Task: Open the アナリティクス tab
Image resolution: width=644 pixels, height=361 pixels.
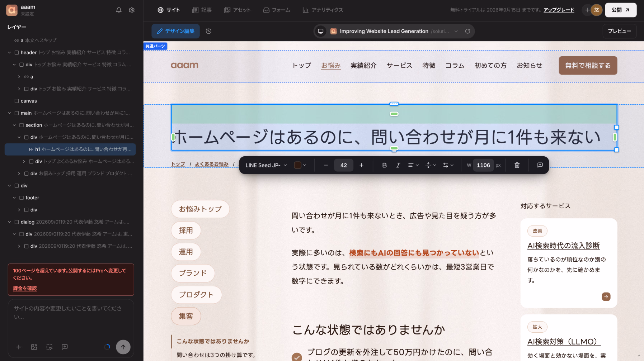Action: (x=323, y=10)
